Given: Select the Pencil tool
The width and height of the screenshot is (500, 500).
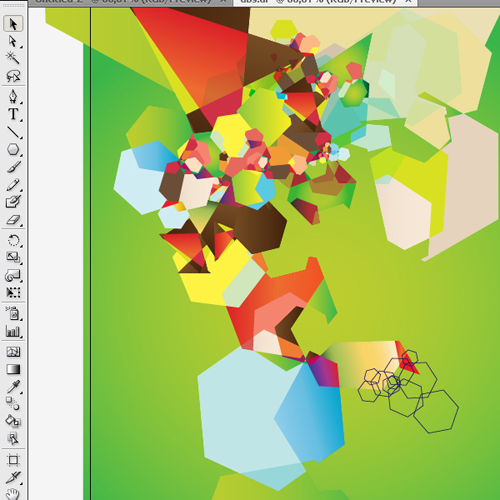Looking at the screenshot, I should point(13,185).
